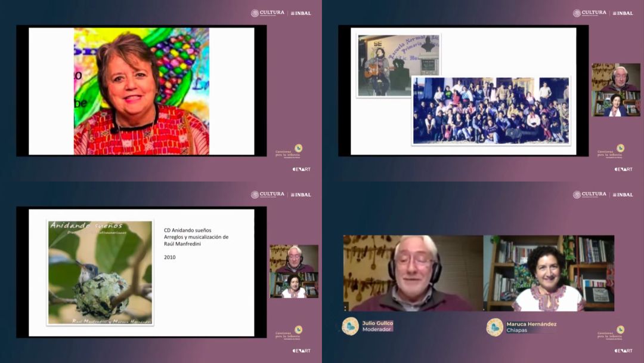Screen dimensions: 644x363
Task: Select the smiling woman portrait in the top-left slide
Action: tap(141, 91)
